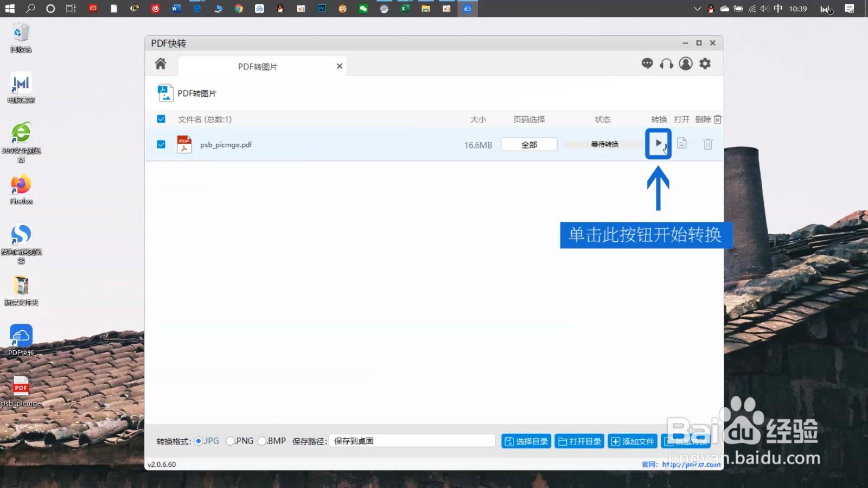
Task: Uncheck the psb_picmge.pdf row checkbox
Action: pos(161,144)
